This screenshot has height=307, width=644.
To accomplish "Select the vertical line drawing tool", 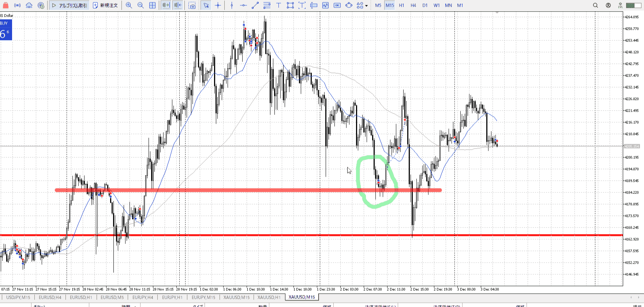I will [x=232, y=5].
